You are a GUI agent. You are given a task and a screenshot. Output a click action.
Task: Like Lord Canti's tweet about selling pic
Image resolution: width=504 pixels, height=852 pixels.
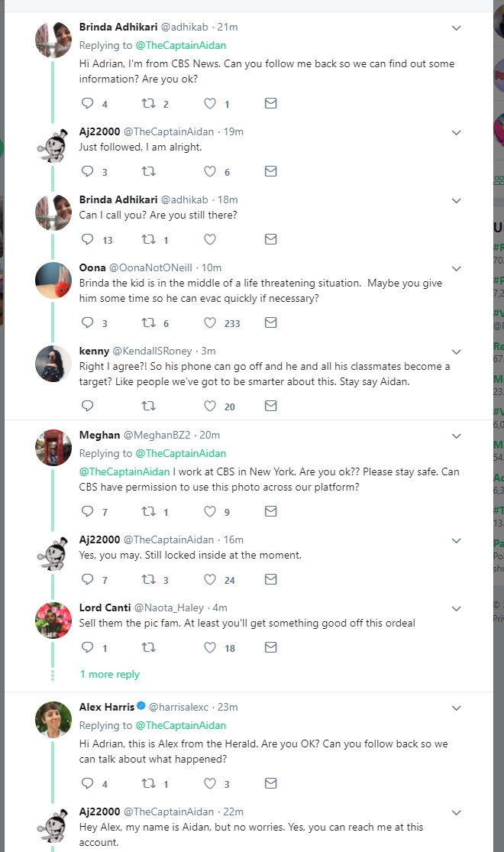click(x=210, y=648)
